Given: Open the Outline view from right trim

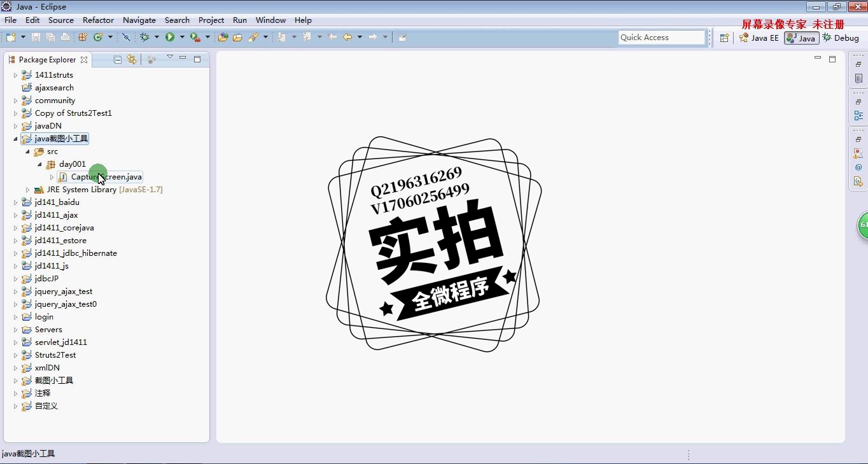Looking at the screenshot, I should (x=858, y=116).
